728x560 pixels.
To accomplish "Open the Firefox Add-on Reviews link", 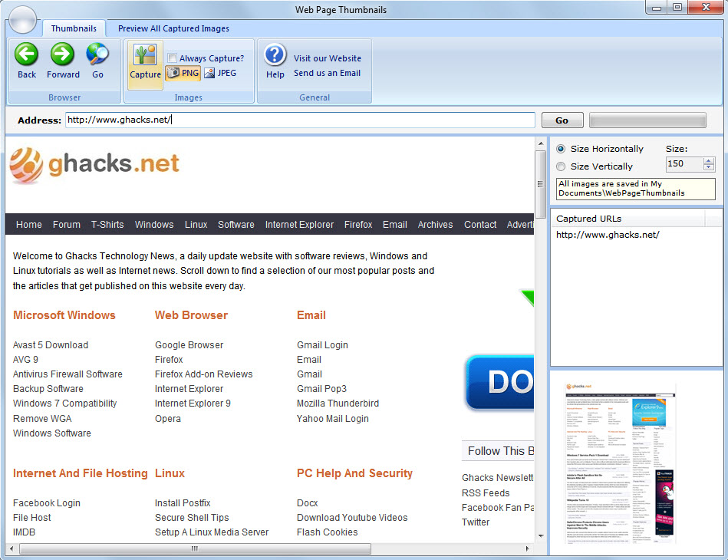I will [204, 374].
